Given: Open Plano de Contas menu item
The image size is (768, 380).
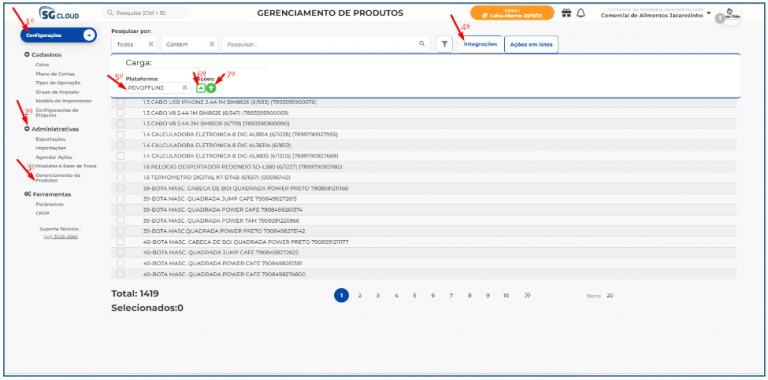Looking at the screenshot, I should click(55, 74).
